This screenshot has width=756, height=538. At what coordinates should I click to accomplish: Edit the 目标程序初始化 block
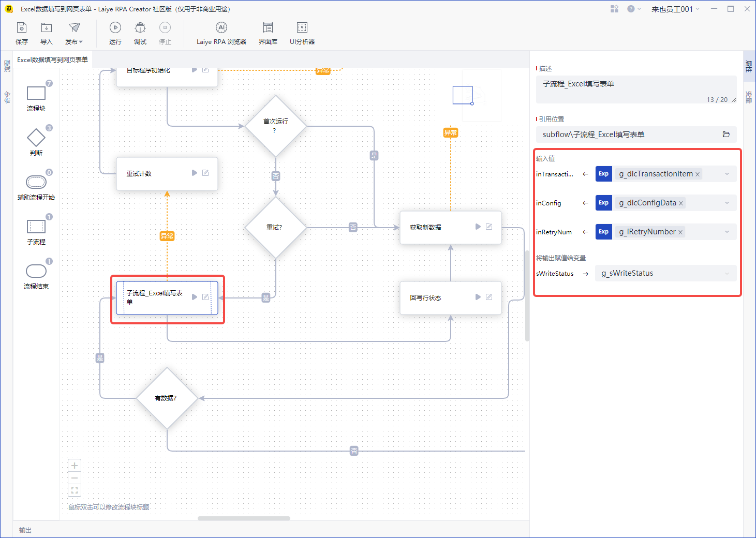205,70
